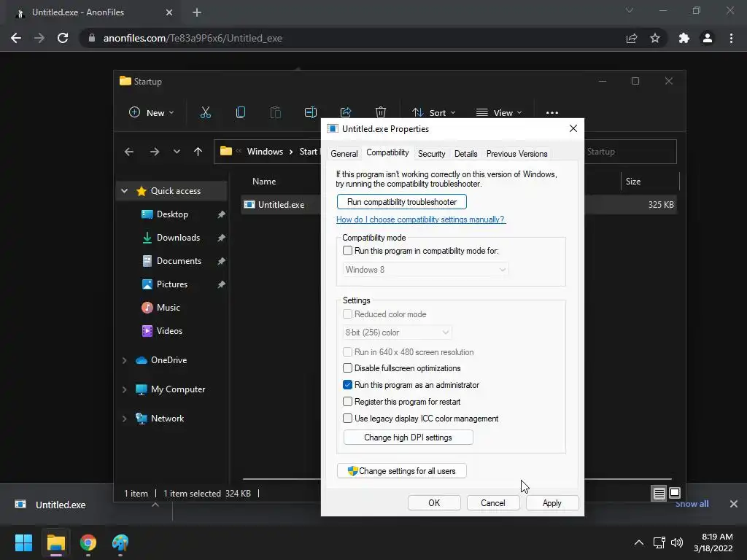Open a new Chrome tab
The height and width of the screenshot is (560, 747).
click(x=197, y=12)
